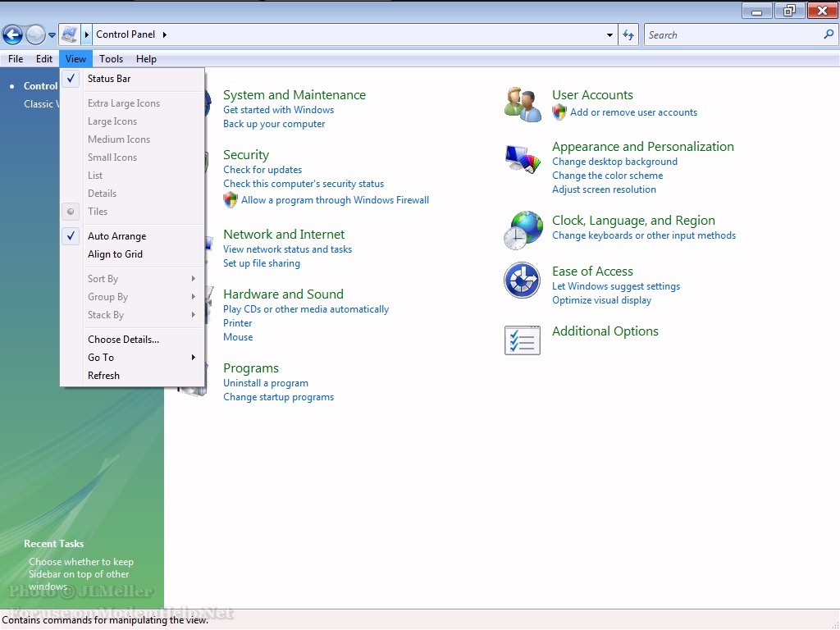Click the search magnifier icon
This screenshot has height=630, width=840.
pos(829,34)
